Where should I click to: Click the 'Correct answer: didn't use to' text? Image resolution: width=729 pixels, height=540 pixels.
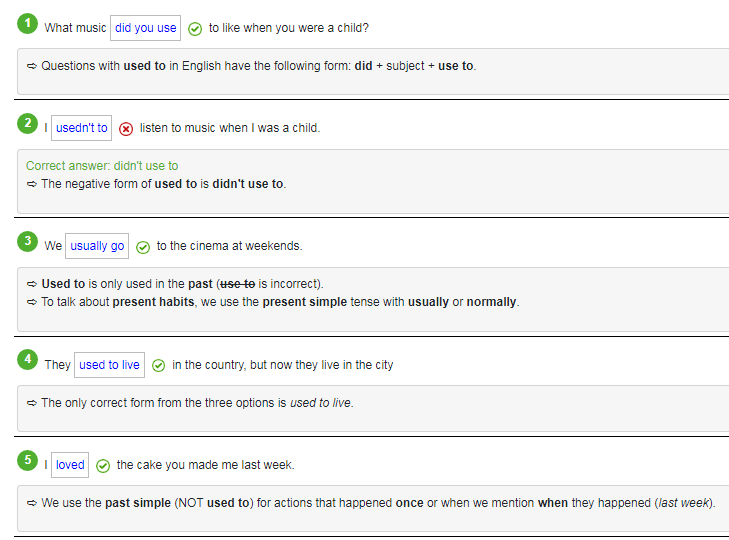point(102,166)
